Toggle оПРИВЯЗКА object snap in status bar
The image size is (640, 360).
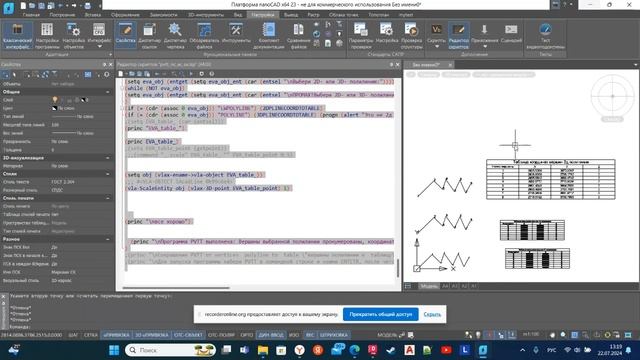click(x=116, y=335)
